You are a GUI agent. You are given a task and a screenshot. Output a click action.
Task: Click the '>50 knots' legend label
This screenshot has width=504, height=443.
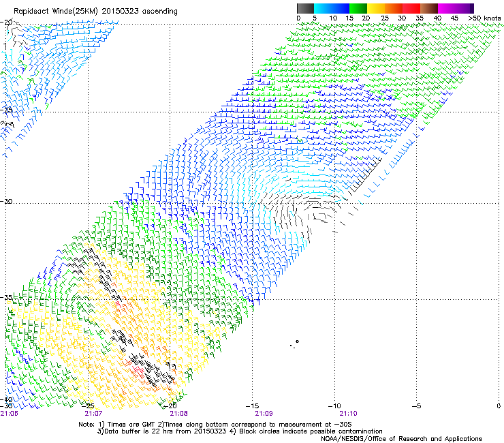coord(484,18)
